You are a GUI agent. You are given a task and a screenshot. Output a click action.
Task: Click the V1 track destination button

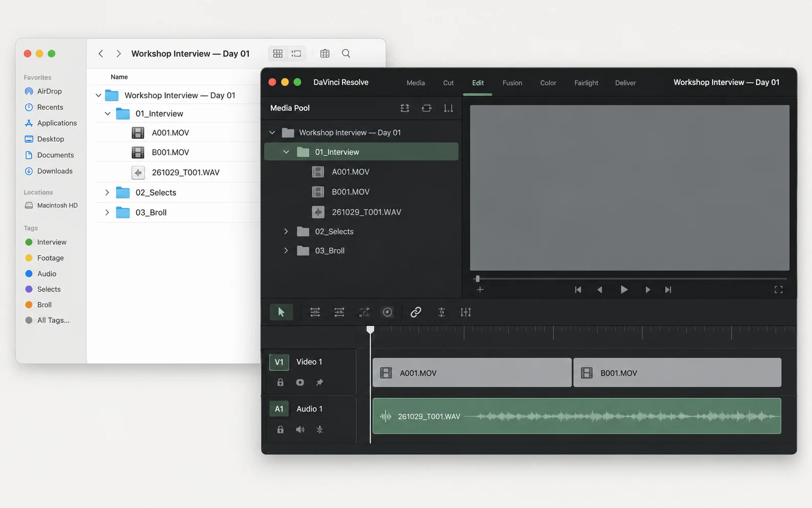[x=279, y=362]
